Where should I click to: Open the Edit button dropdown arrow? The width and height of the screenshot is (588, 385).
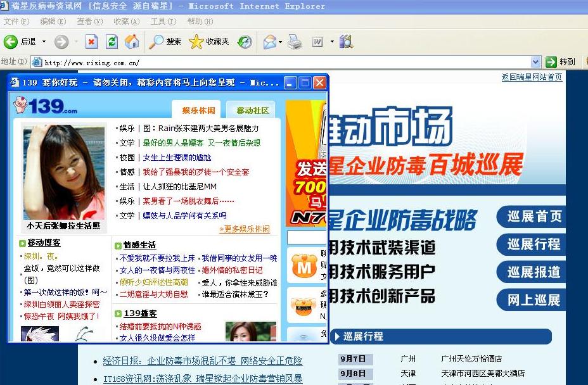(x=332, y=42)
